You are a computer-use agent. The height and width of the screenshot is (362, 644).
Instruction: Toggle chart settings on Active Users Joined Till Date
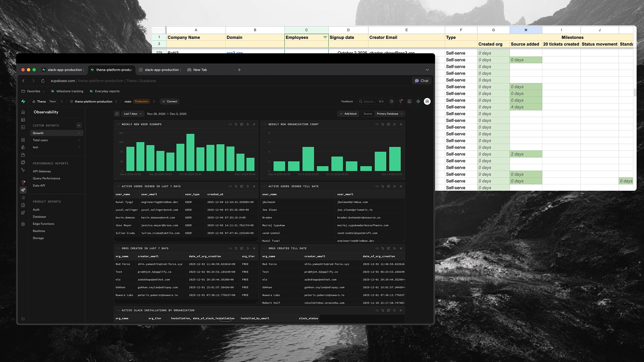pyautogui.click(x=383, y=186)
